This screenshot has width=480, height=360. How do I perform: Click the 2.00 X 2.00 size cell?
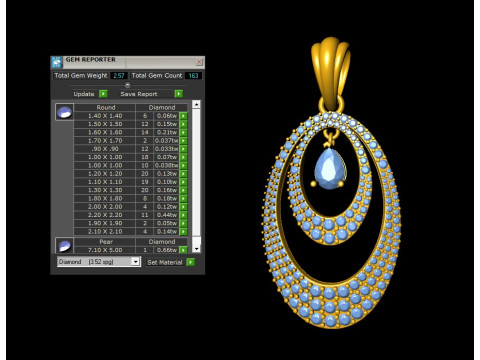tap(105, 207)
